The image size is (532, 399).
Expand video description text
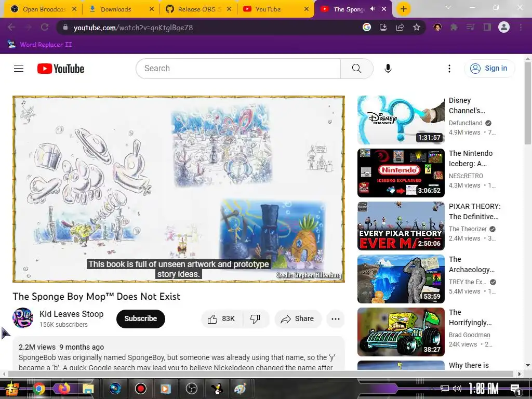[179, 353]
